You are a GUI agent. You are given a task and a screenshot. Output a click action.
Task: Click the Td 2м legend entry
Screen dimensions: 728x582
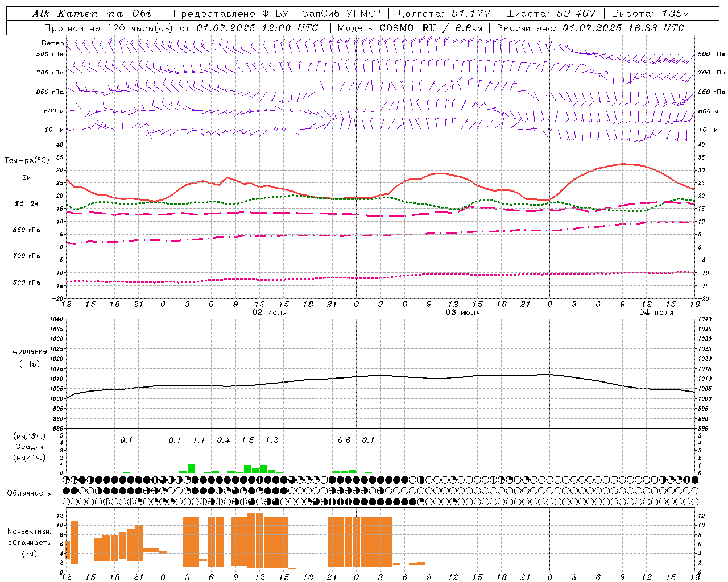coord(27,203)
